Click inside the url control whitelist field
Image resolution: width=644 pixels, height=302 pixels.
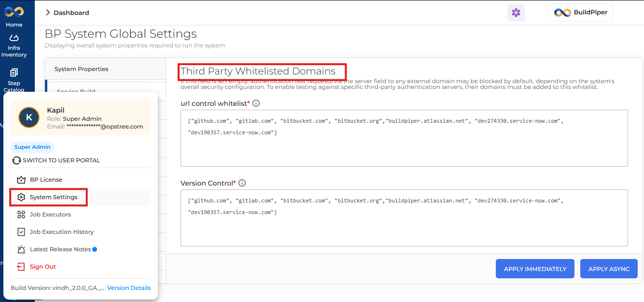404,138
